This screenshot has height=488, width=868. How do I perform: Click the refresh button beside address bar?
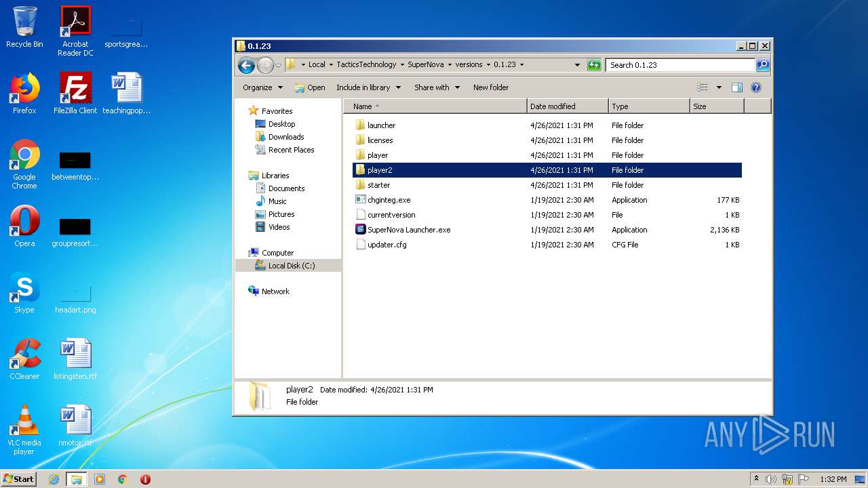click(594, 65)
